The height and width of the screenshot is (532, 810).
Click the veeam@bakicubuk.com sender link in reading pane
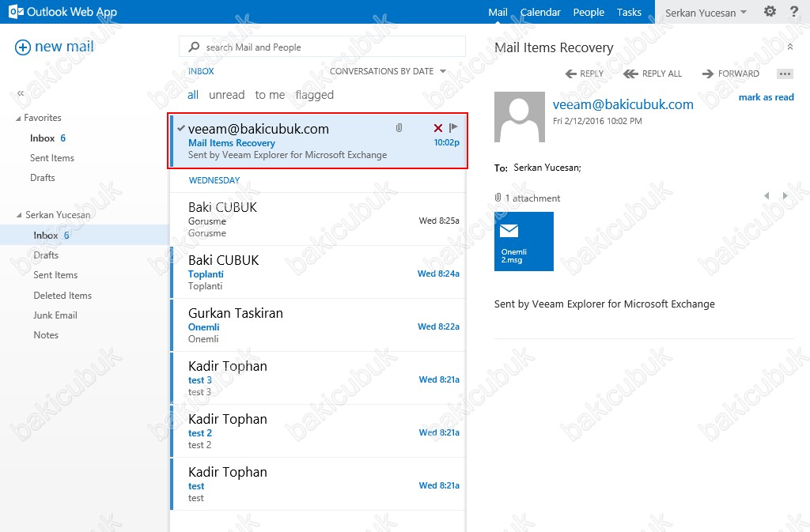(x=623, y=104)
